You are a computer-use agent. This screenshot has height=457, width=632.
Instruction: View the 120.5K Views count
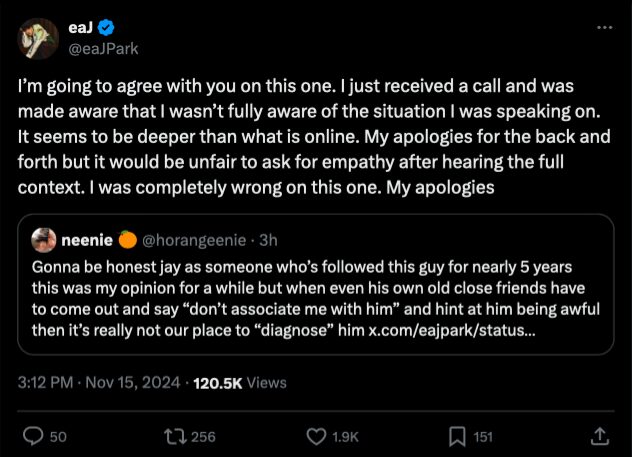[240, 382]
